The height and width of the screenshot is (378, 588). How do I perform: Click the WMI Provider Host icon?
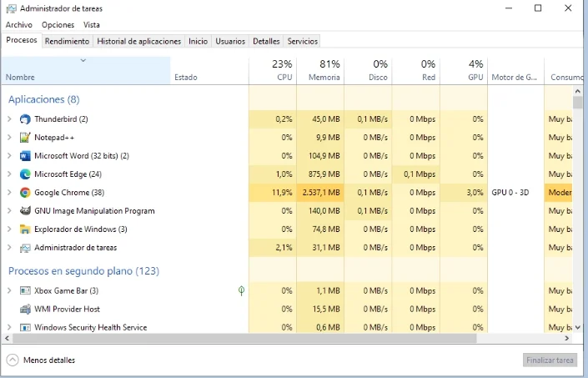(x=25, y=309)
